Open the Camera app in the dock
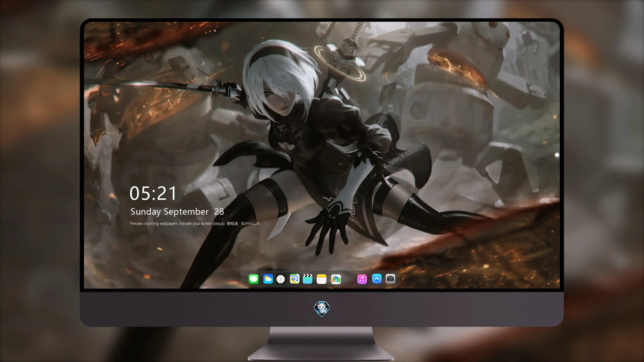The image size is (644, 362). tap(390, 279)
